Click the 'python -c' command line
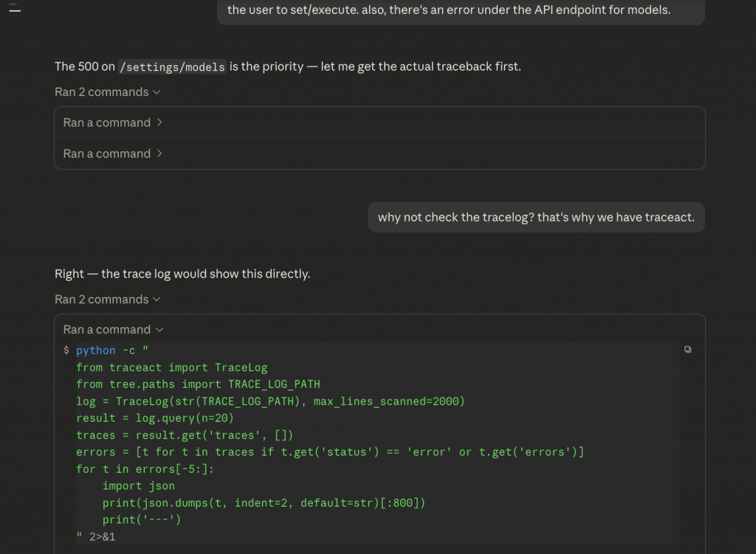Viewport: 756px width, 554px height. click(112, 350)
